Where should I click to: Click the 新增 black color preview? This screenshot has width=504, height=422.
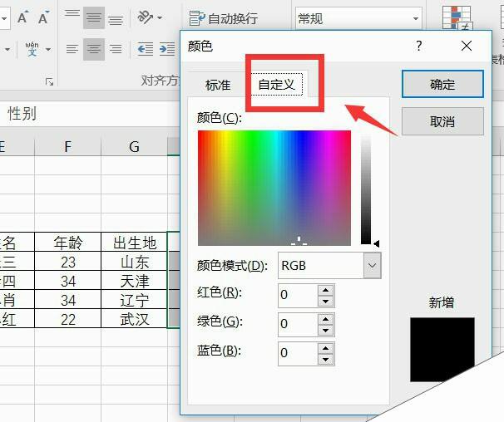point(442,350)
